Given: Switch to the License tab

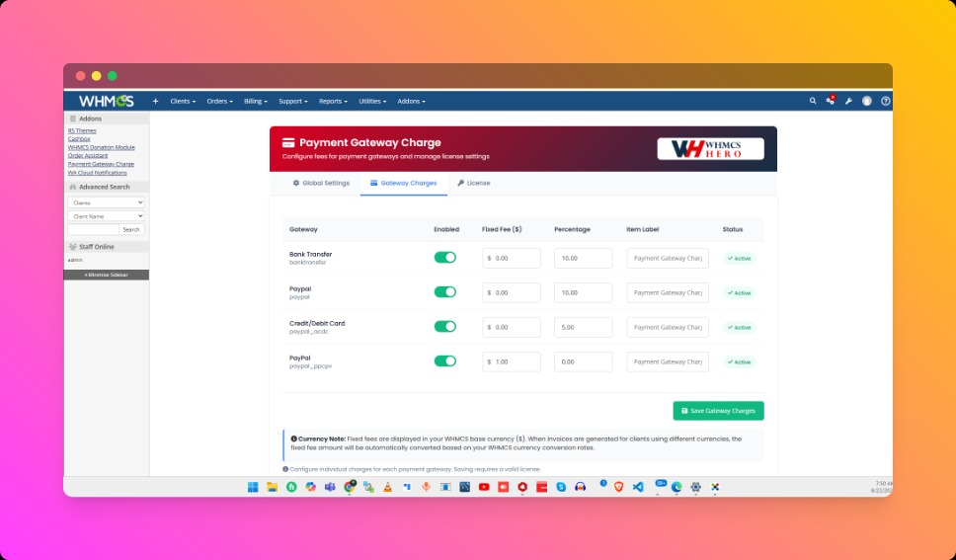Looking at the screenshot, I should pyautogui.click(x=473, y=183).
